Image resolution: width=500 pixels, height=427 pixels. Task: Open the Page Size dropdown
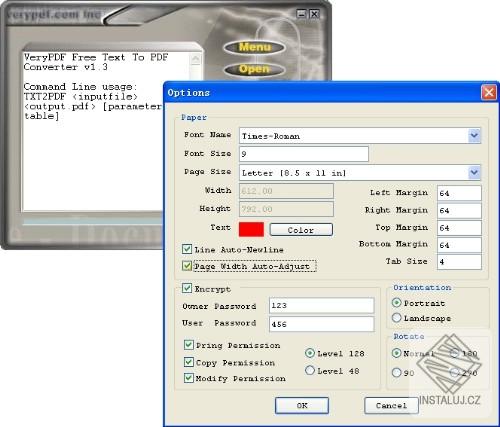tap(474, 173)
